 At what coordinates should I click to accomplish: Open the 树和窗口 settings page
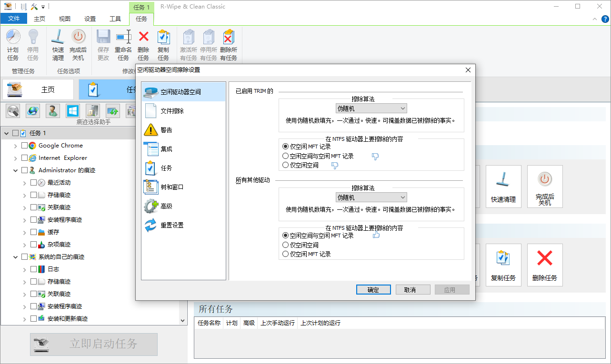point(183,187)
